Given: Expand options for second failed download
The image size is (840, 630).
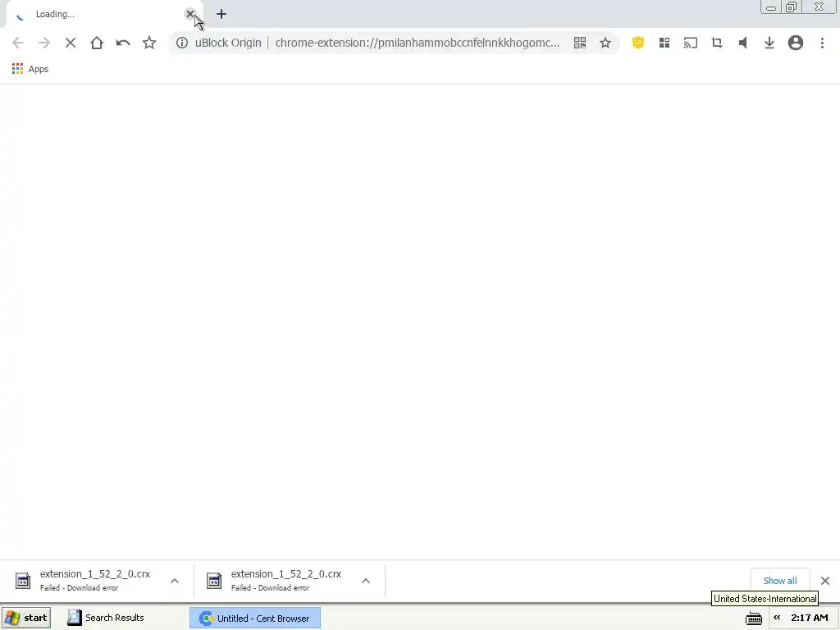Looking at the screenshot, I should click(366, 581).
